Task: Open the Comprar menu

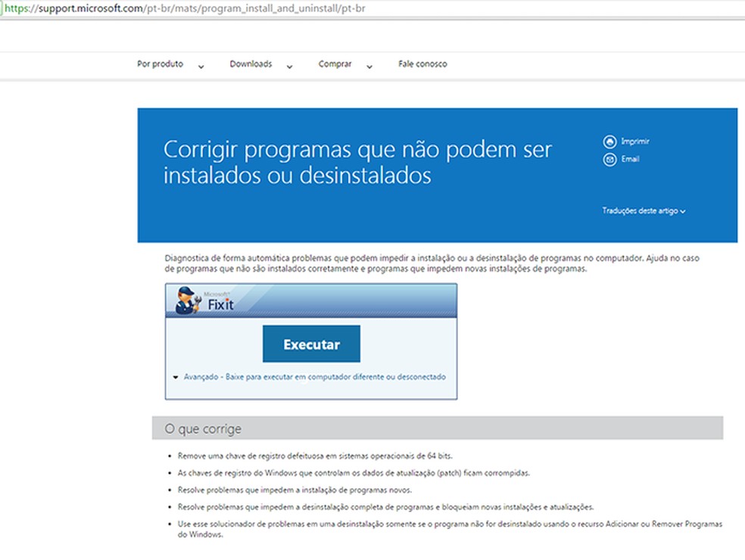Action: click(x=335, y=64)
